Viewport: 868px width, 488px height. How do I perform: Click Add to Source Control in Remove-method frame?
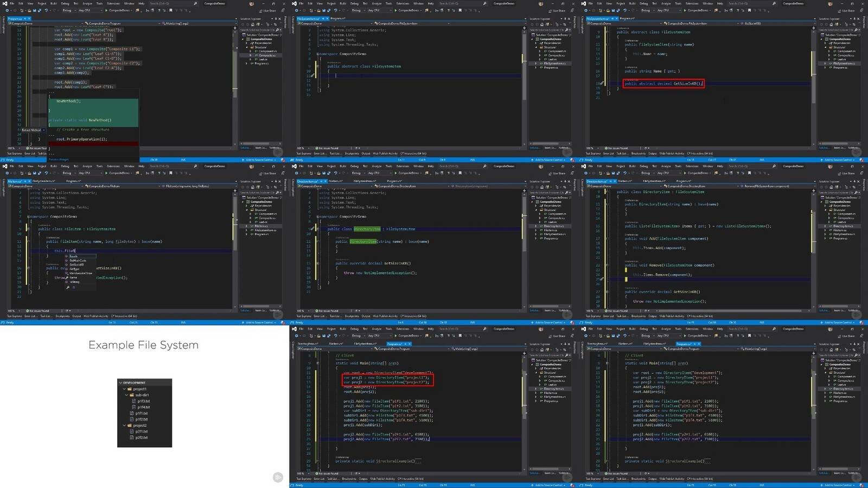pyautogui.click(x=838, y=322)
